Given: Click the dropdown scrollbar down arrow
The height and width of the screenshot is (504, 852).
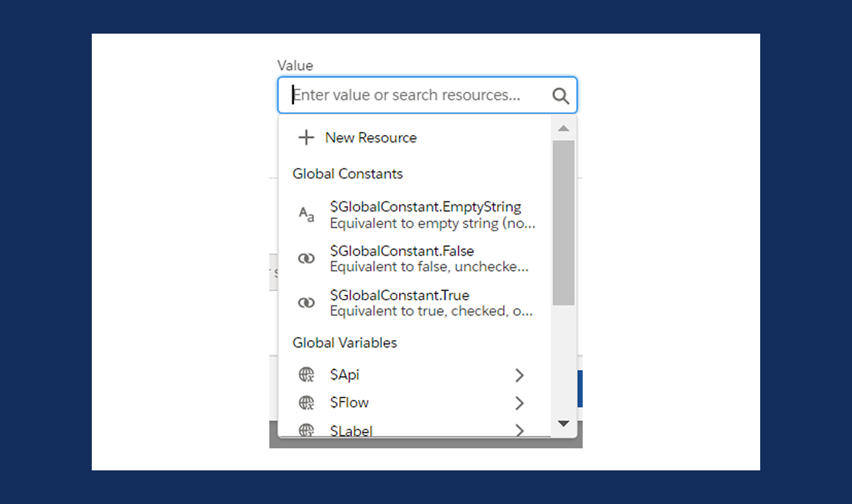Looking at the screenshot, I should point(564,423).
